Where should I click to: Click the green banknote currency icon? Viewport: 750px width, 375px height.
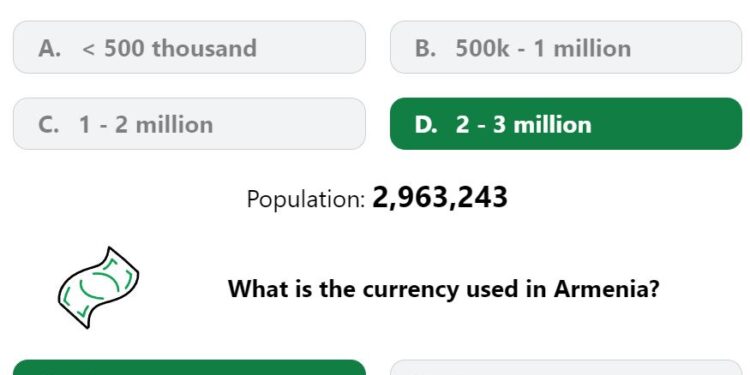pyautogui.click(x=99, y=287)
